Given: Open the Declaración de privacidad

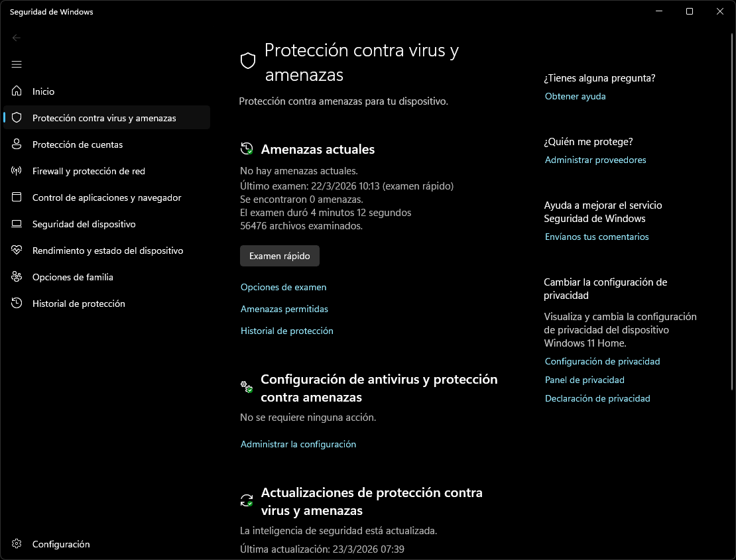Looking at the screenshot, I should coord(597,398).
